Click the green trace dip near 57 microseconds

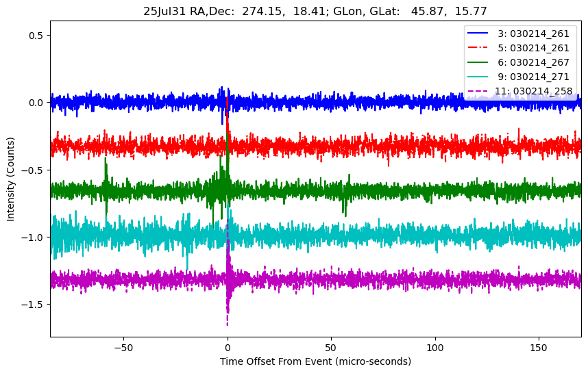tap(345, 209)
